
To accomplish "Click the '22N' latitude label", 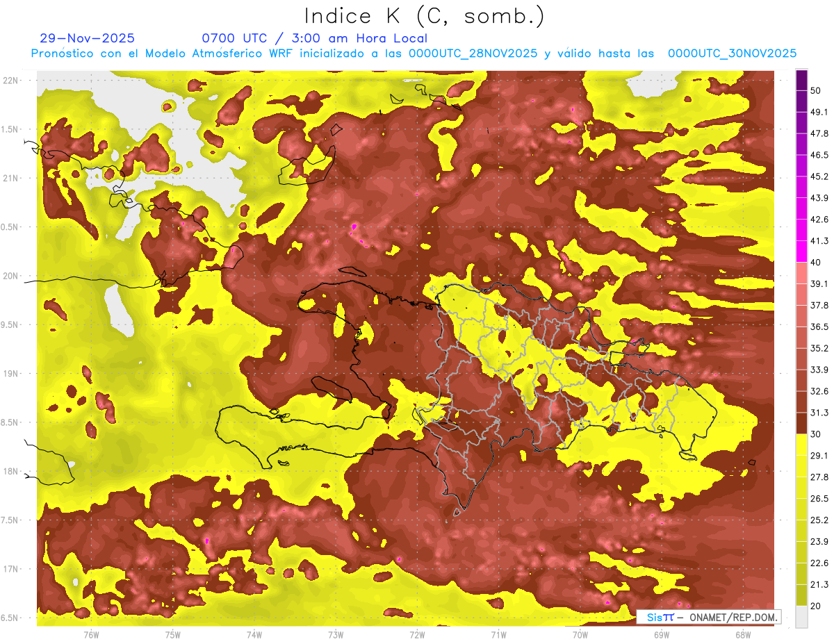I will [x=10, y=81].
